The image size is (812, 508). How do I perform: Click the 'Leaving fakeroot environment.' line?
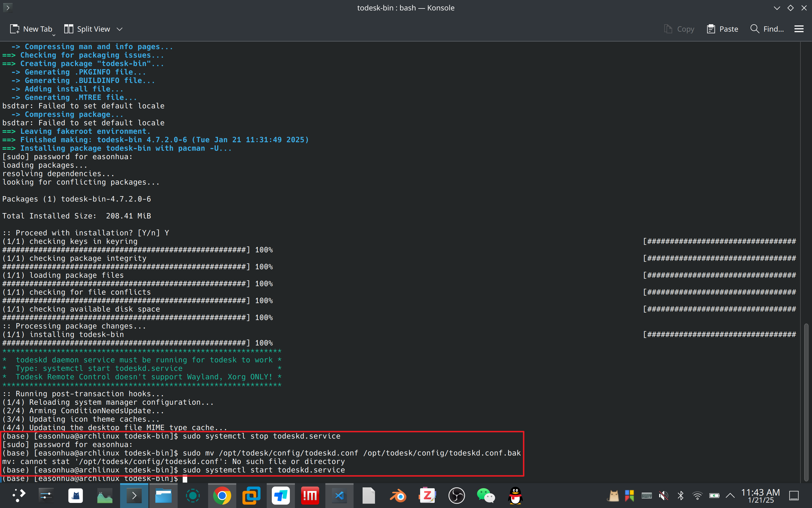click(x=76, y=131)
